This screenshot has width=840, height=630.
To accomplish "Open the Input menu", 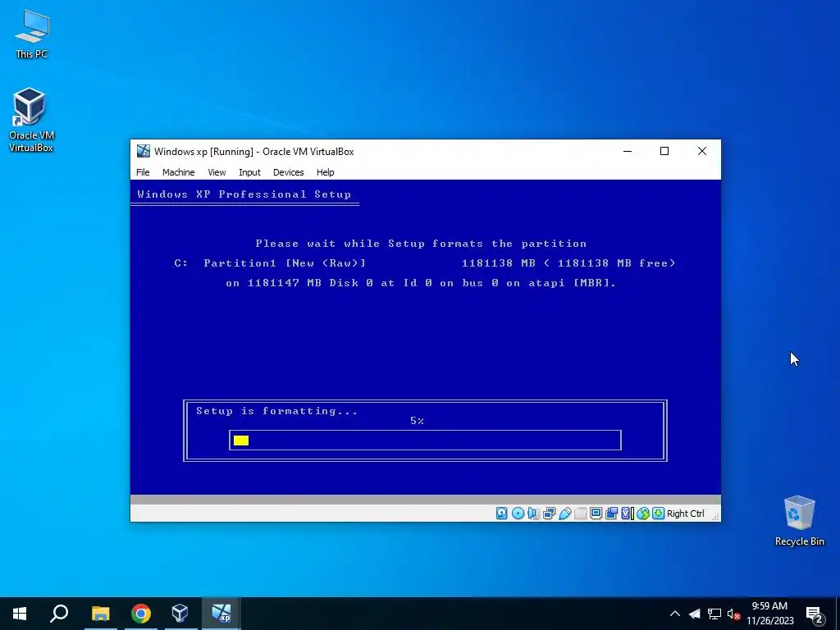I will [249, 172].
